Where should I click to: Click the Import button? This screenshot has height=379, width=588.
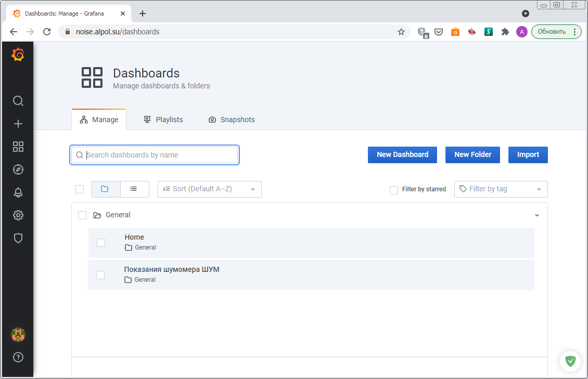click(x=528, y=154)
